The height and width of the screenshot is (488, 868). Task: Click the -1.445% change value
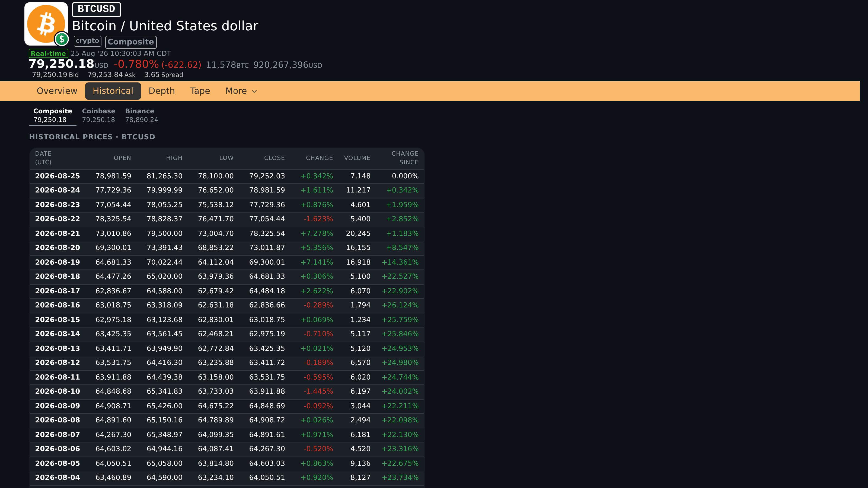(x=318, y=392)
